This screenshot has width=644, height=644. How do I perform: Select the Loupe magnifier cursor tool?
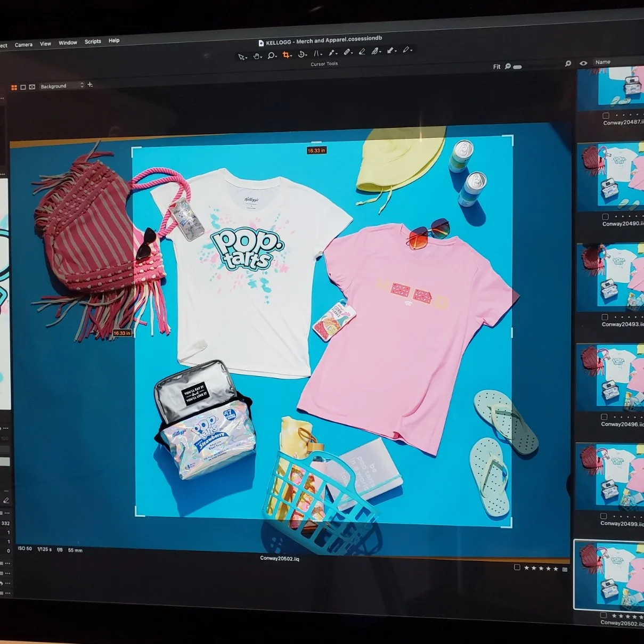[271, 55]
